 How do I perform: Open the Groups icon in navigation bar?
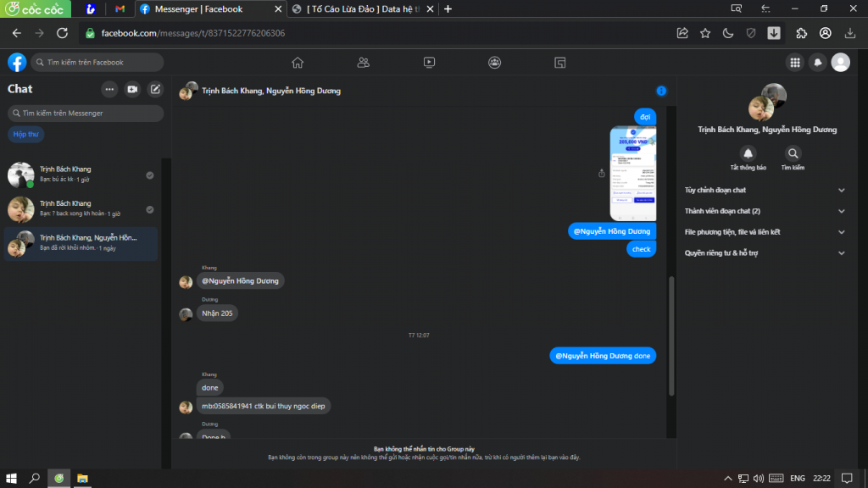tap(494, 62)
